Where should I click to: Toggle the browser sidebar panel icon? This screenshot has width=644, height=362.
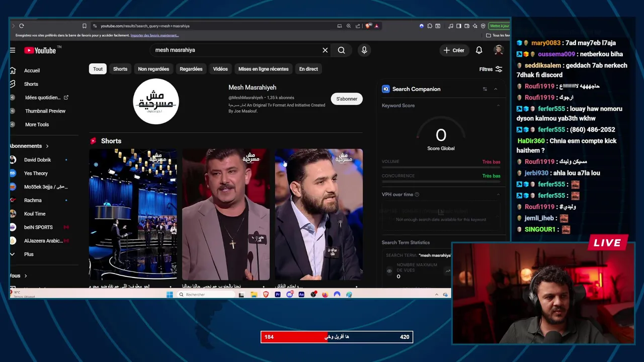(x=459, y=26)
